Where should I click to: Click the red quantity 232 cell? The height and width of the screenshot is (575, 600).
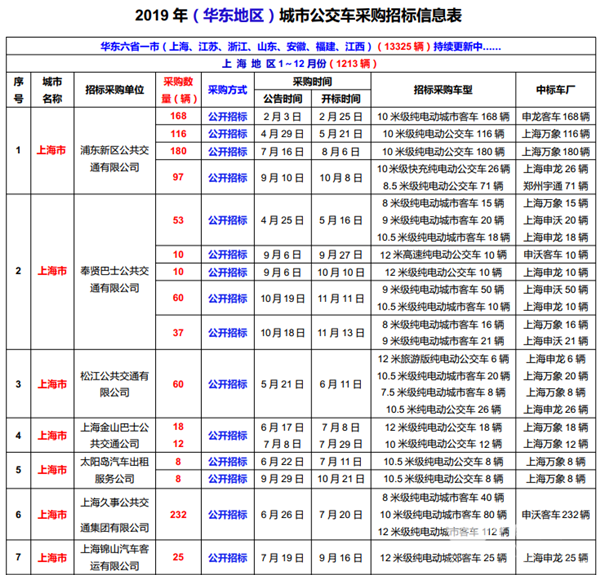(179, 514)
